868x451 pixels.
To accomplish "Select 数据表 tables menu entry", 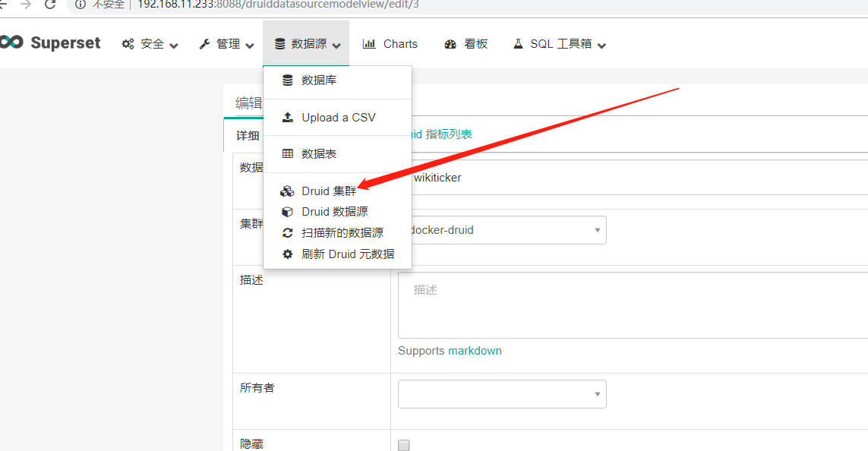I will 338,154.
